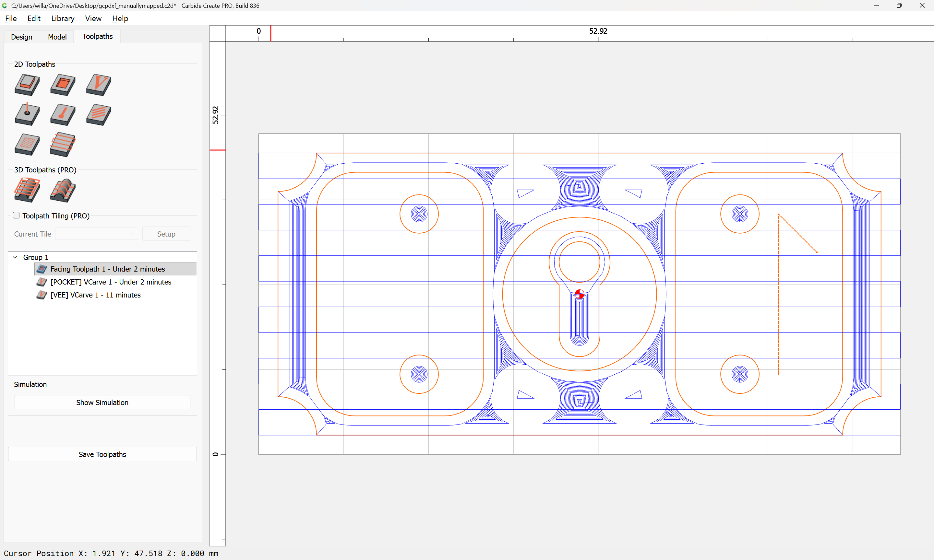Select the Texture toolpath icon

(99, 114)
